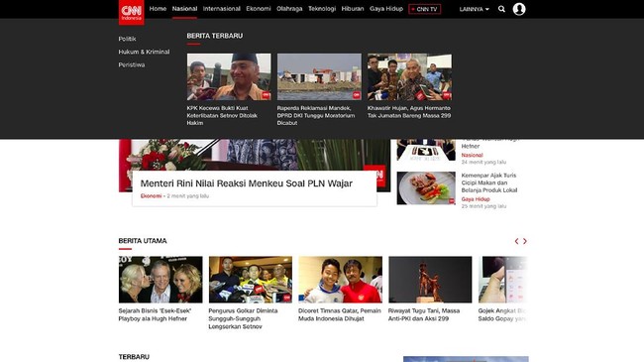The image size is (644, 362).
Task: Open the Hukum & Kriminal submenu link
Action: tap(145, 52)
